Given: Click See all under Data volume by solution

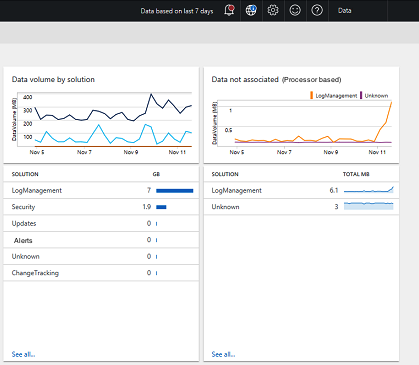Looking at the screenshot, I should (23, 354).
